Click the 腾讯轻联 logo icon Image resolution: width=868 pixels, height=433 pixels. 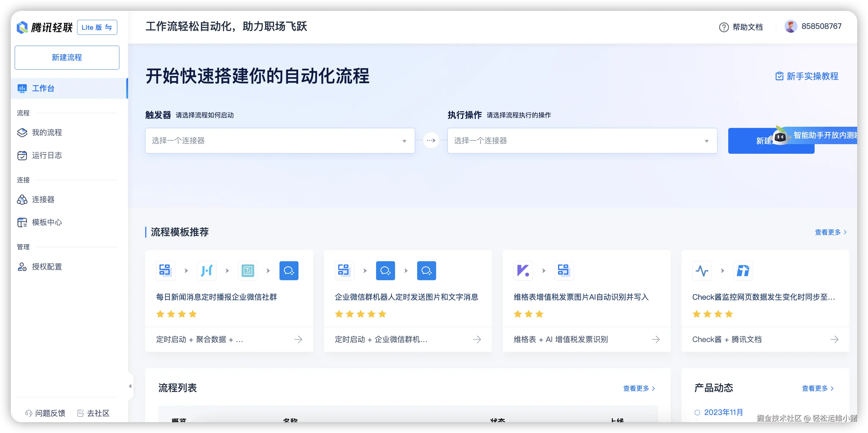click(22, 27)
